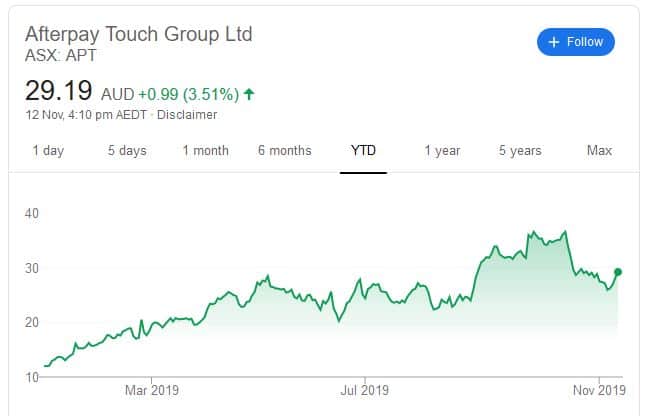Click the plus icon in Follow

[554, 42]
